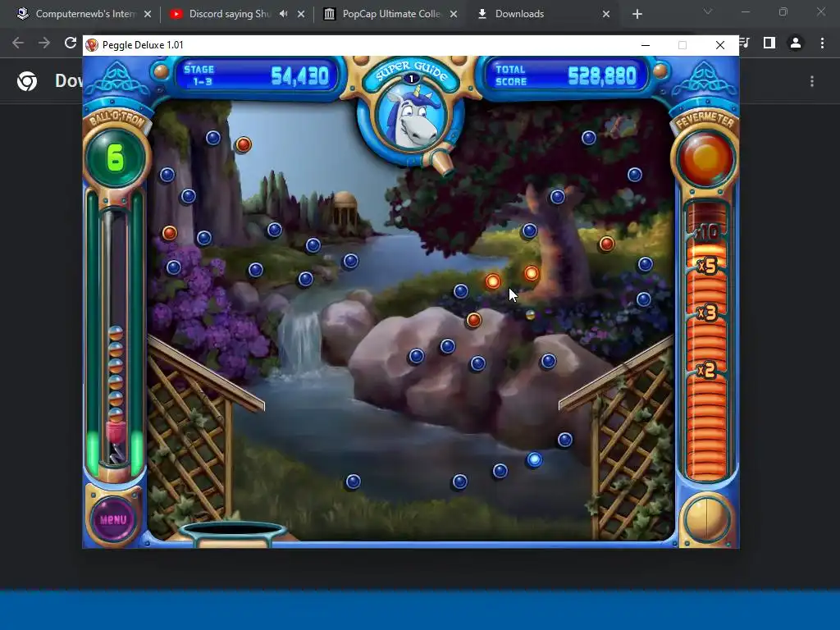Image resolution: width=840 pixels, height=630 pixels.
Task: Click the golden dial below fever meter
Action: pos(706,519)
